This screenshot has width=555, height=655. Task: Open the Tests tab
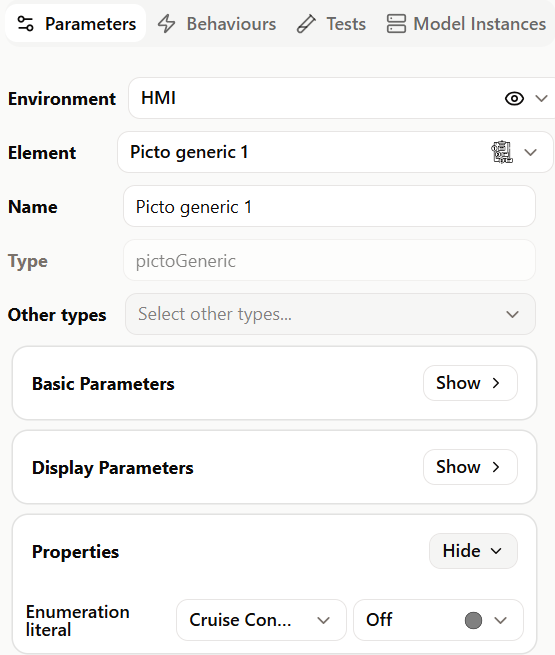(x=331, y=23)
